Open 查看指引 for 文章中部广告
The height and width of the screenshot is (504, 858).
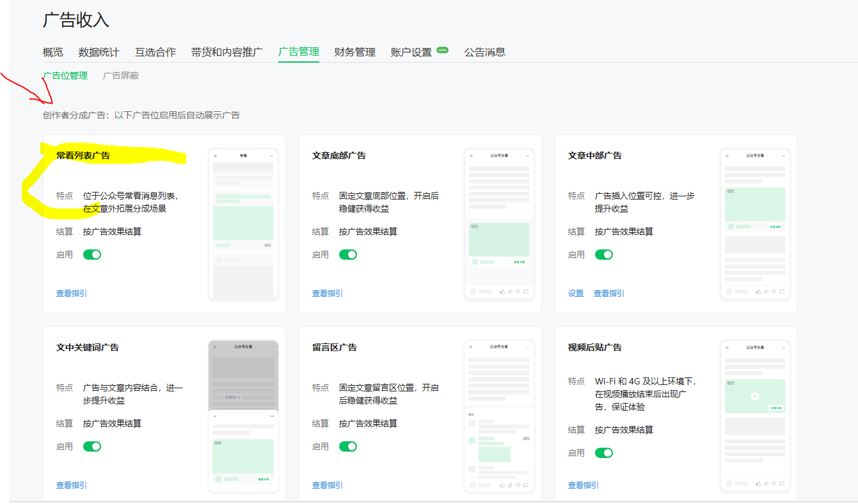pyautogui.click(x=609, y=293)
